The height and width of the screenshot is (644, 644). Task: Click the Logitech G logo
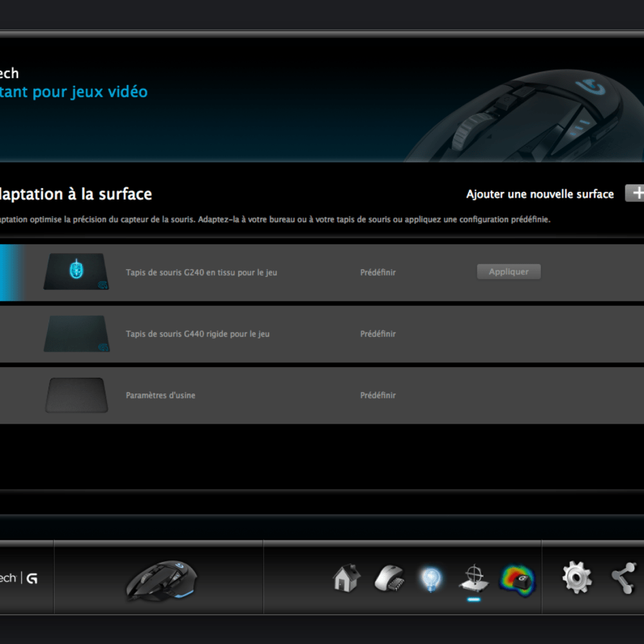(19, 578)
